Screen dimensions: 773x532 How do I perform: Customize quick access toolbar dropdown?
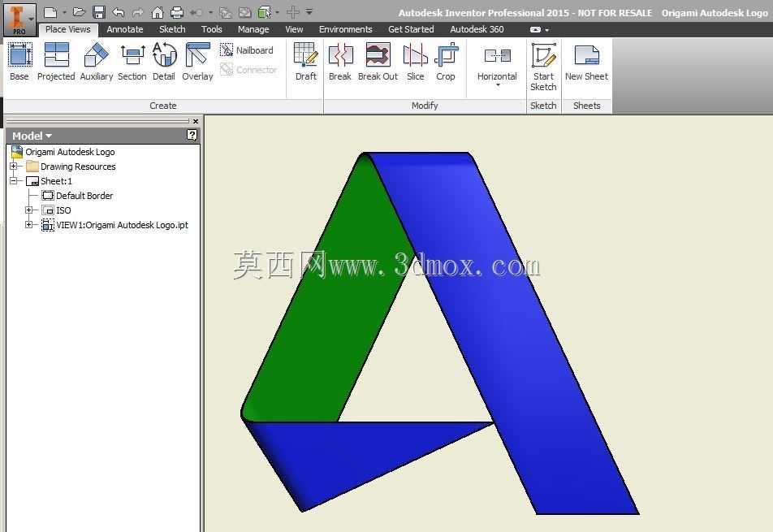[309, 12]
